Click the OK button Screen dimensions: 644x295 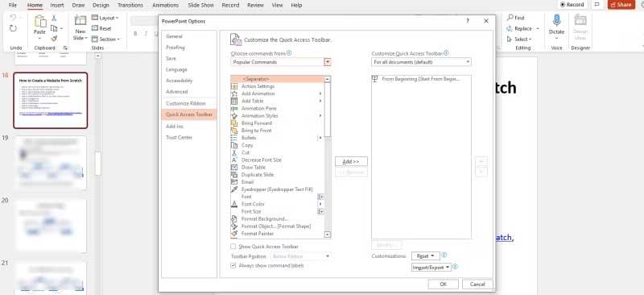pos(444,285)
